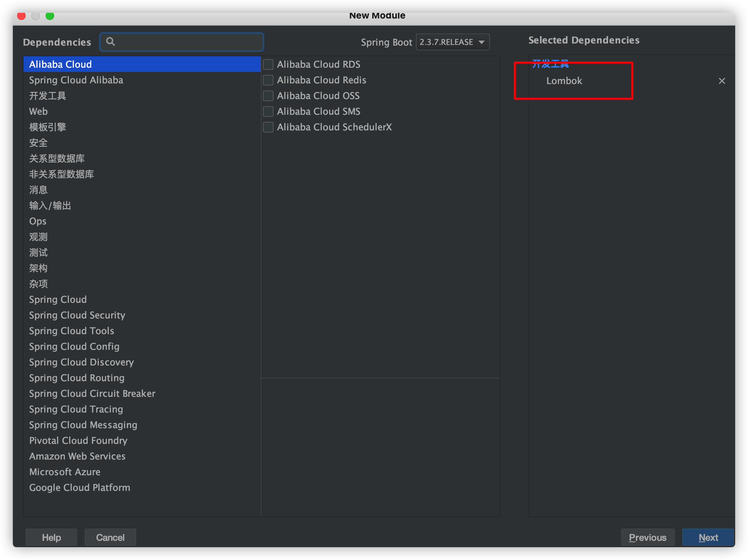The width and height of the screenshot is (748, 560).
Task: Open Spring Cloud Routing category
Action: 142,378
